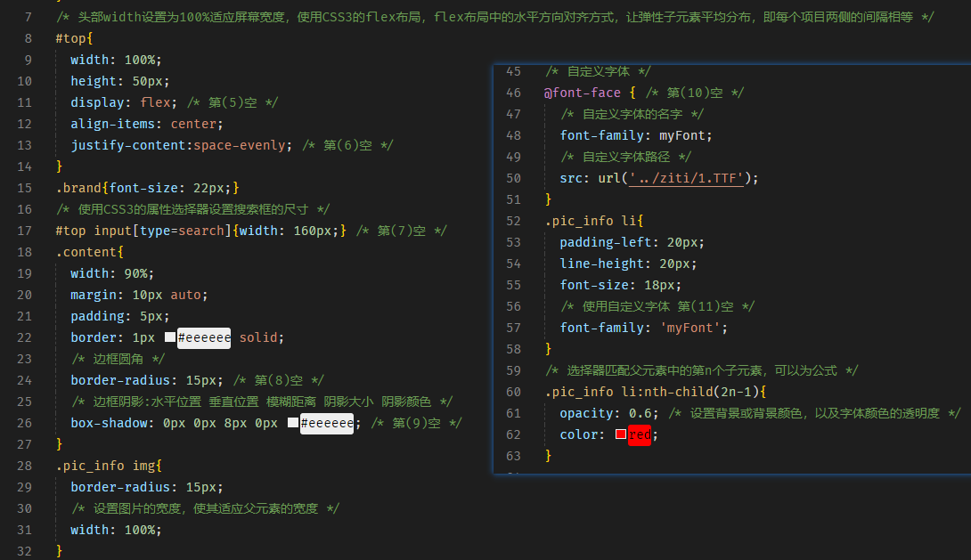This screenshot has height=560, width=971.
Task: Click '#eeeeee' value on the box-shadow line
Action: coord(327,423)
